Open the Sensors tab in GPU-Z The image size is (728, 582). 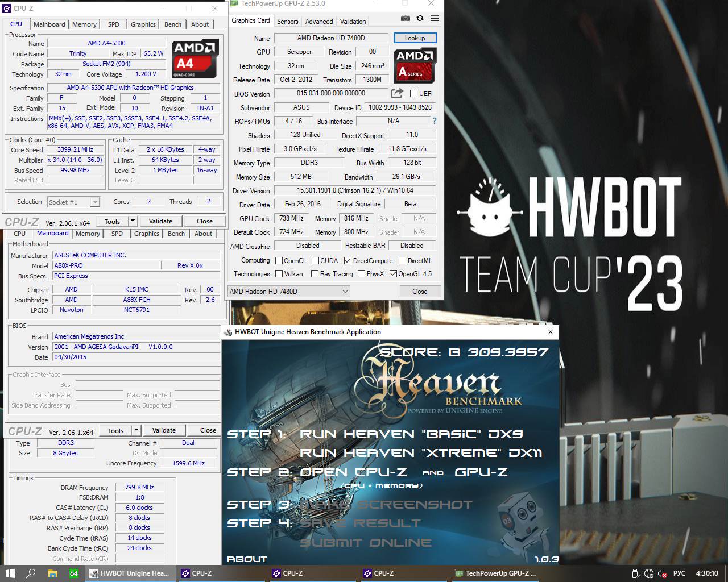[x=287, y=22]
